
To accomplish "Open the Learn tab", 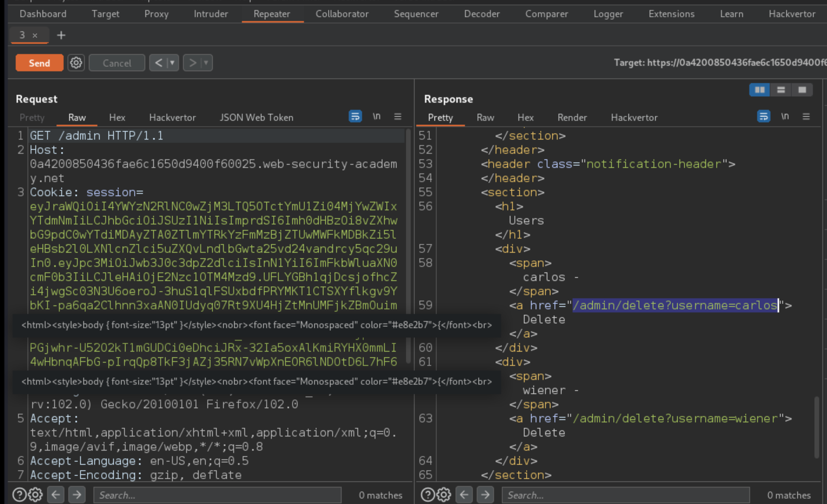I will tap(732, 14).
